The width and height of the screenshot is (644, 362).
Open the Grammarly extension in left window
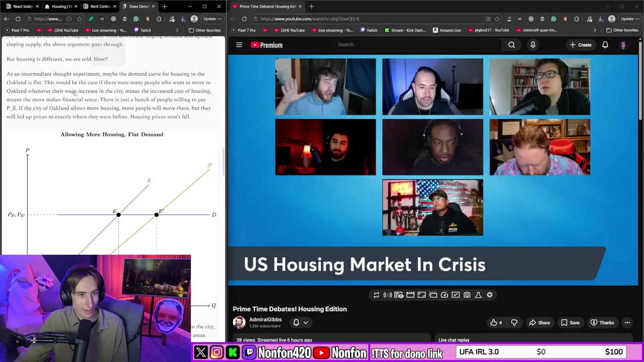136,19
